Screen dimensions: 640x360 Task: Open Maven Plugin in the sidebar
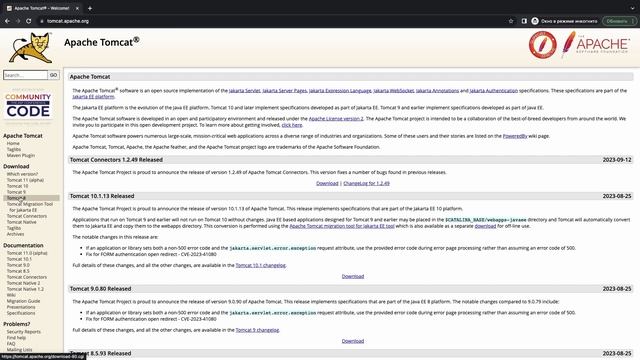point(20,156)
